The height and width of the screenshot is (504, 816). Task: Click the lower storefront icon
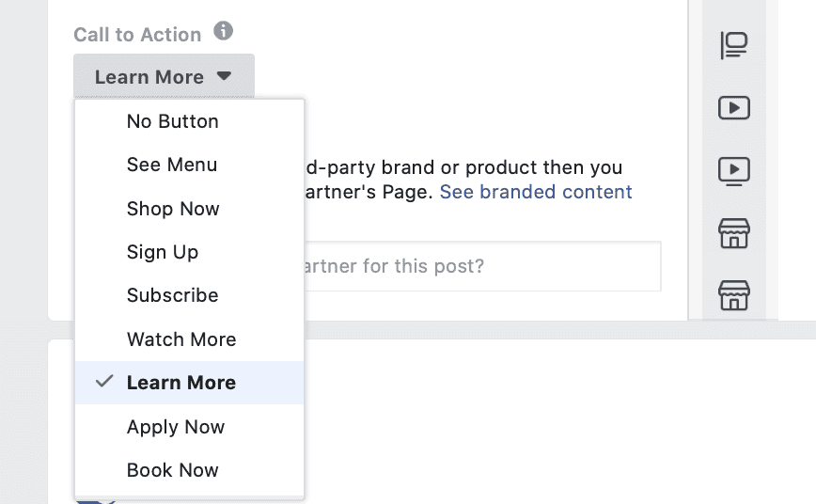click(734, 295)
